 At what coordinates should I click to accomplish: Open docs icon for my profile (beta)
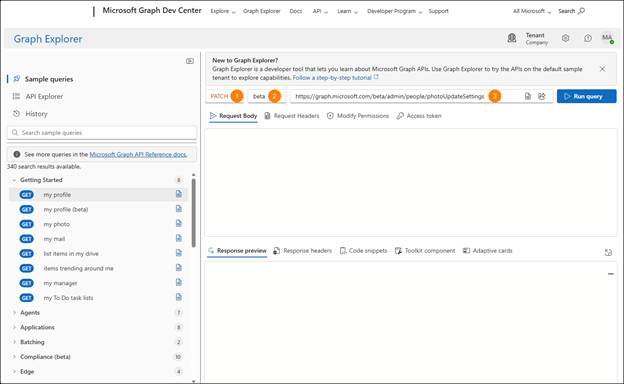179,209
